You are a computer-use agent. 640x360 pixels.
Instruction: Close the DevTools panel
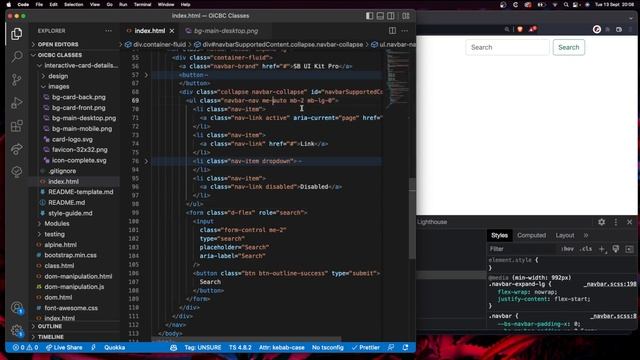click(x=629, y=222)
